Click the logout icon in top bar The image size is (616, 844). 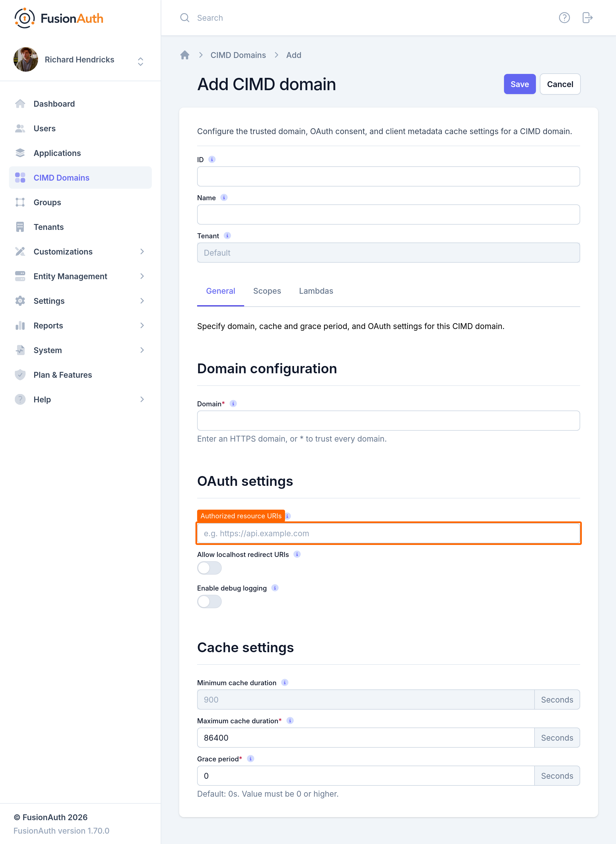point(587,18)
